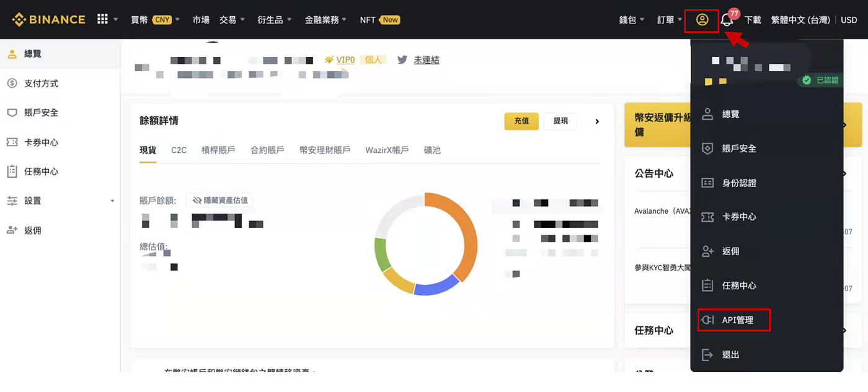The width and height of the screenshot is (868, 392).
Task: Open the user profile icon in header
Action: click(x=702, y=20)
